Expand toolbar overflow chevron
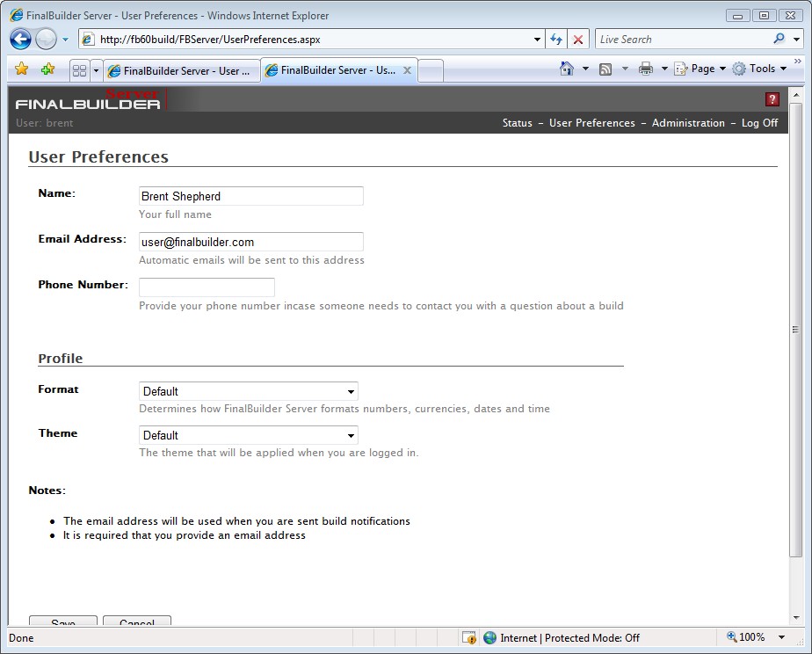The image size is (812, 654). [798, 62]
